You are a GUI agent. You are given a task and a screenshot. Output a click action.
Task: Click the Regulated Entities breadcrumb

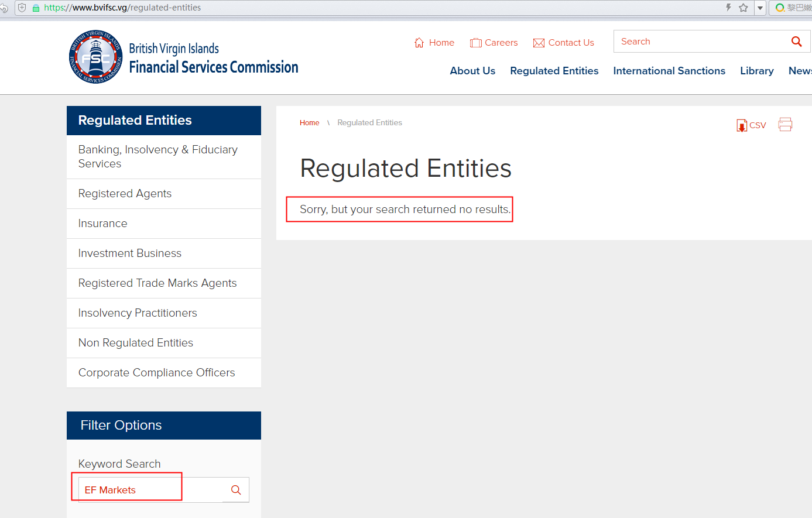[x=369, y=123]
